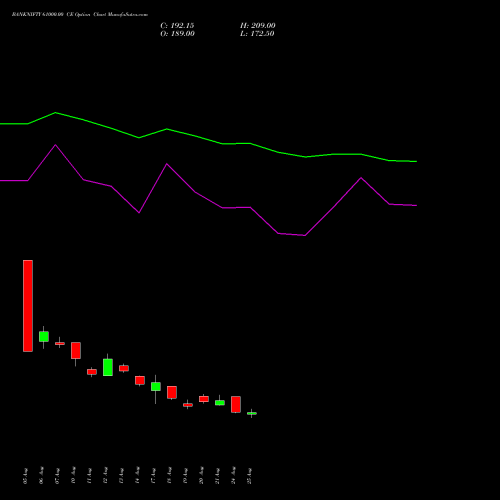Click the green candle for 21 Aug

pos(220,402)
